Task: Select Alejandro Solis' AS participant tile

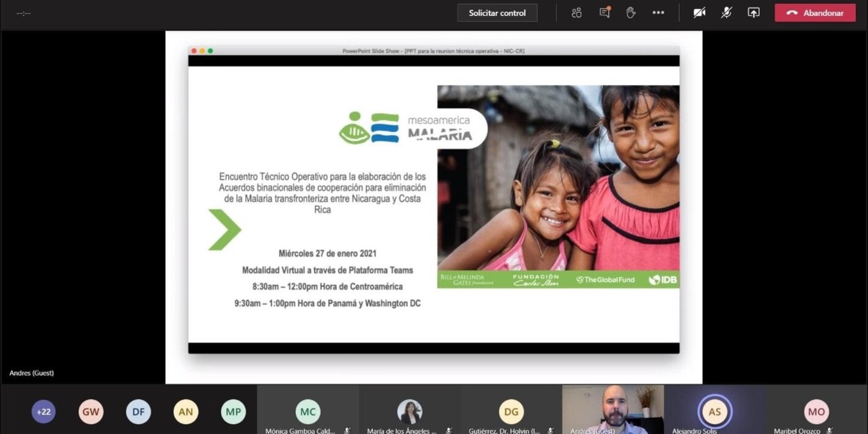Action: pos(715,411)
